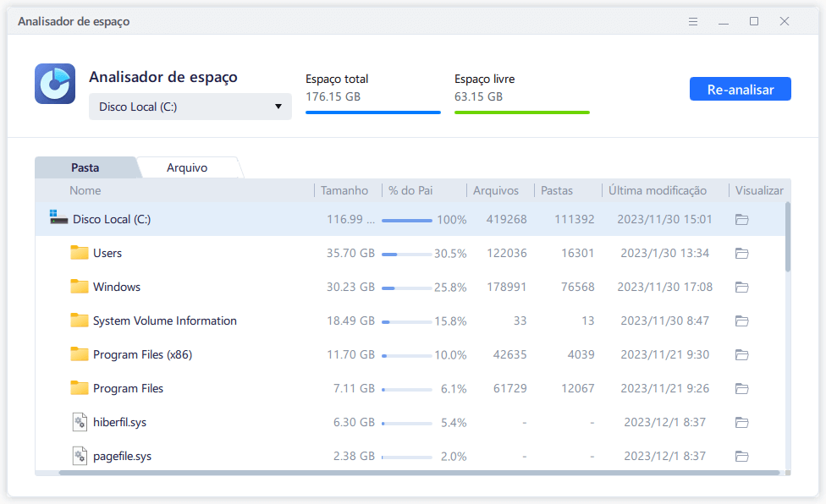826x504 pixels.
Task: Click the Analisador de espaço app logo
Action: click(x=55, y=84)
